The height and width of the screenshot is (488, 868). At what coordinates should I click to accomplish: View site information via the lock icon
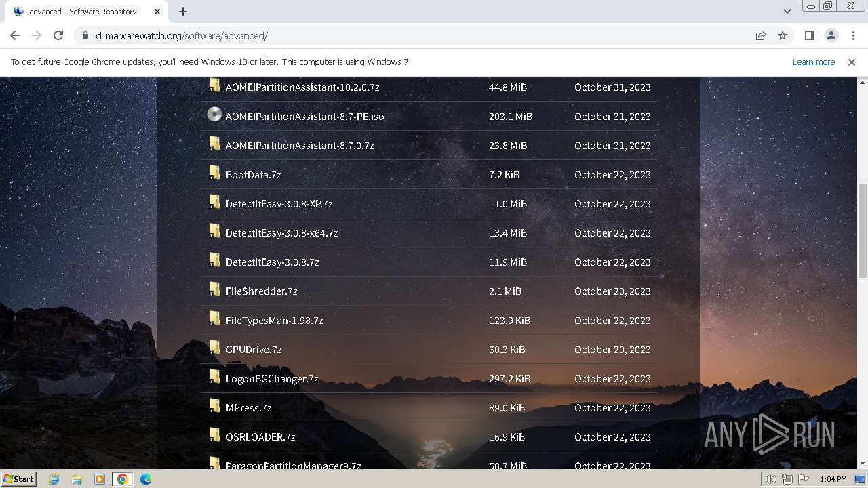click(x=85, y=36)
